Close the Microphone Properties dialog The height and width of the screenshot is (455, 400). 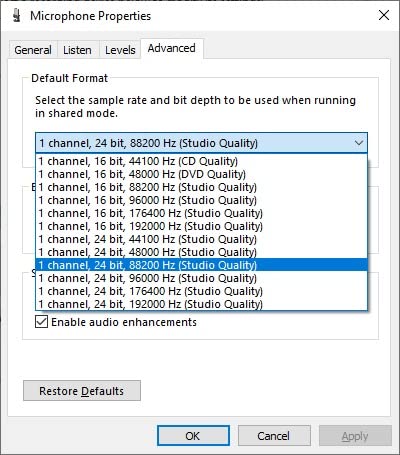pyautogui.click(x=384, y=15)
